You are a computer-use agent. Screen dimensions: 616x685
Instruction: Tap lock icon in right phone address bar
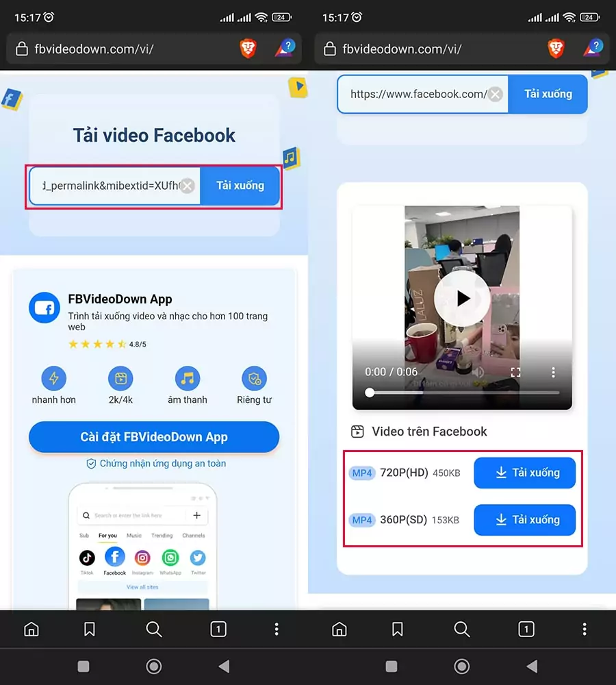pyautogui.click(x=330, y=49)
